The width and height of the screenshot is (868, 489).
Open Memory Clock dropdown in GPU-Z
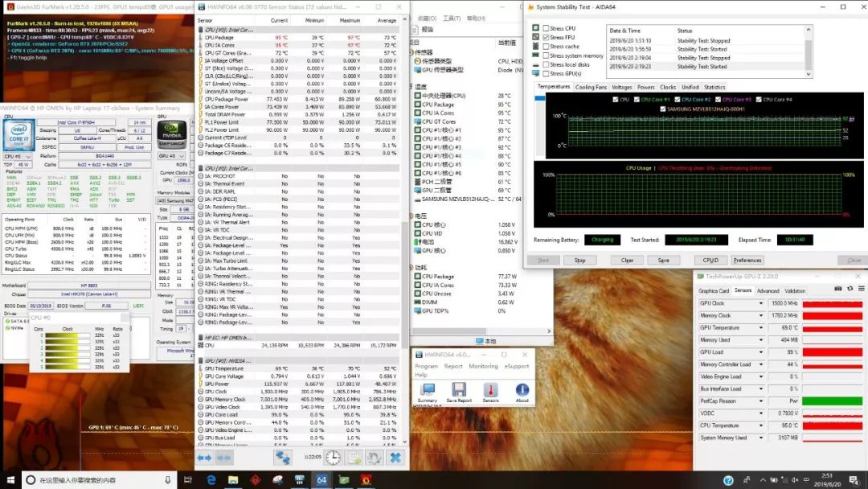click(760, 315)
